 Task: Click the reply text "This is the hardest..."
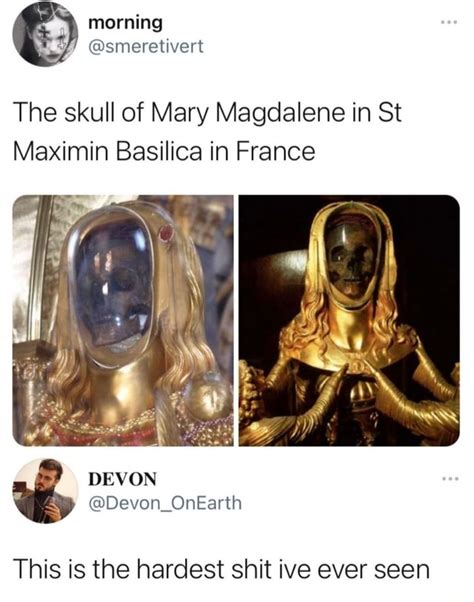221,569
